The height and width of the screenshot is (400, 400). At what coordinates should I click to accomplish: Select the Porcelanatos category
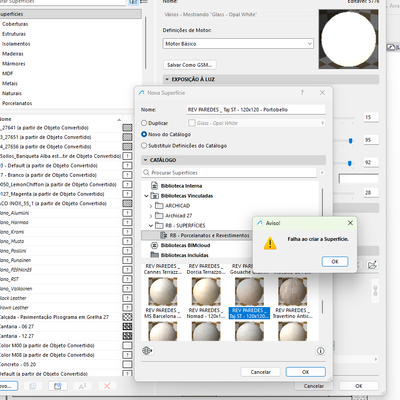(17, 103)
